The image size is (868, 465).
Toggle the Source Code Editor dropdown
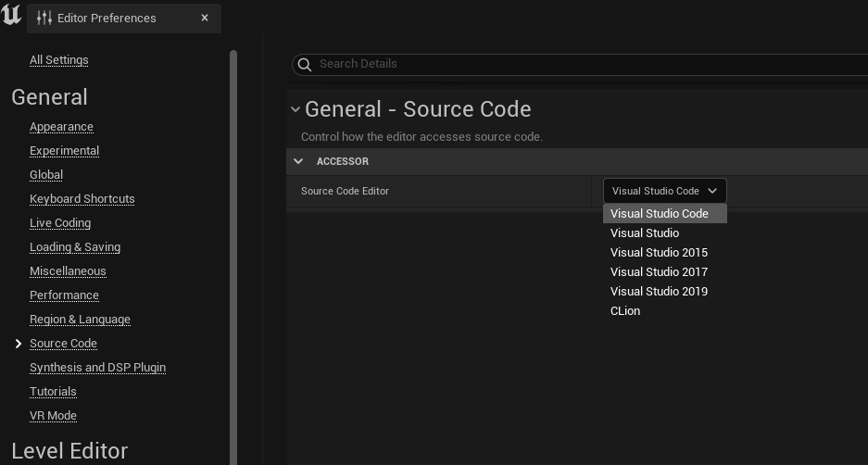click(x=664, y=191)
